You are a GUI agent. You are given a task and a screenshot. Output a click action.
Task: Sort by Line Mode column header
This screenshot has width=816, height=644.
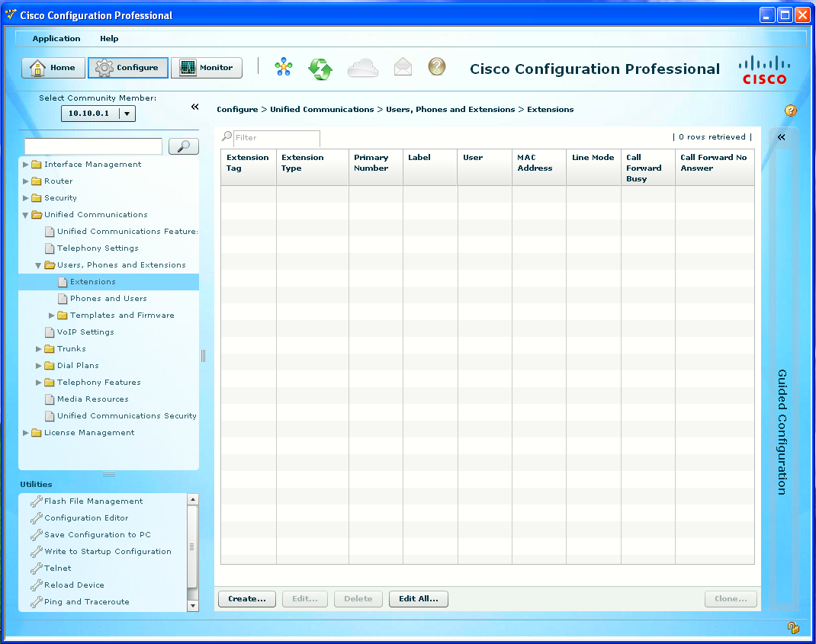(x=593, y=168)
